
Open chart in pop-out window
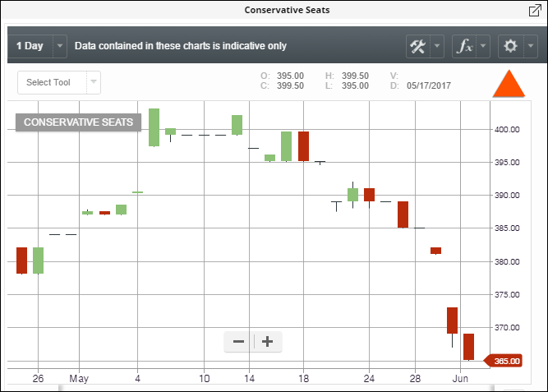534,11
